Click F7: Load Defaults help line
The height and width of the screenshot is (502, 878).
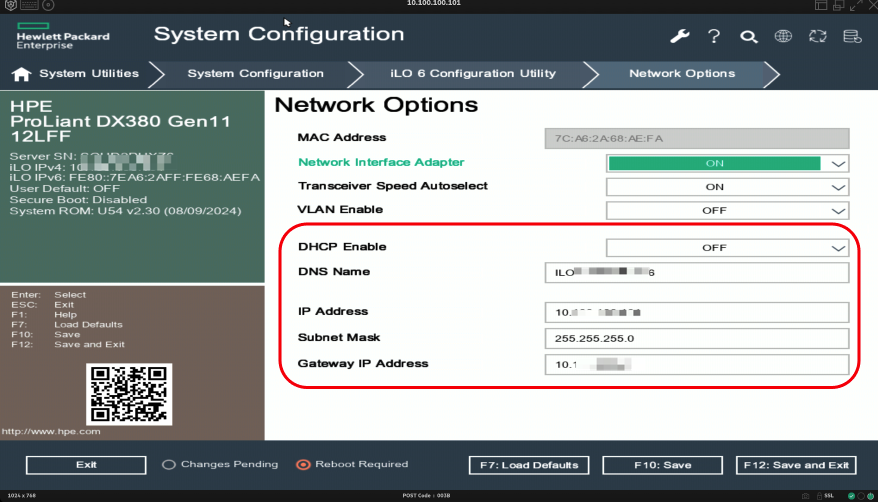point(67,325)
